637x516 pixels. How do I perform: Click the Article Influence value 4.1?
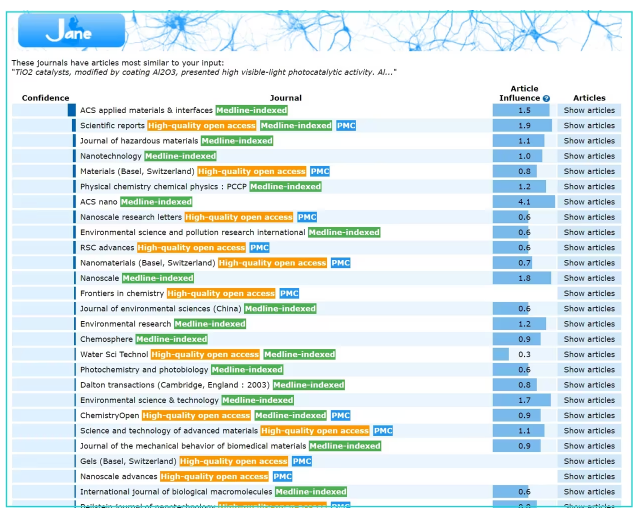(524, 202)
